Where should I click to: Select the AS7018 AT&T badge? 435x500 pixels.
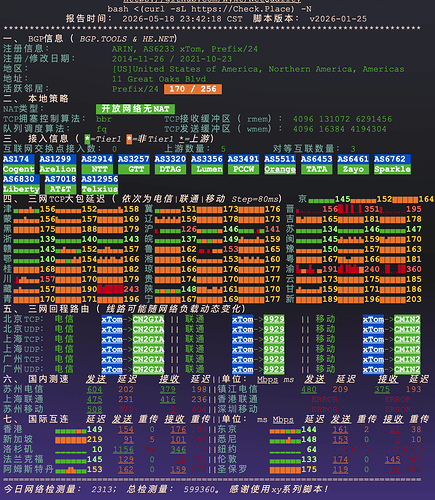tap(61, 184)
